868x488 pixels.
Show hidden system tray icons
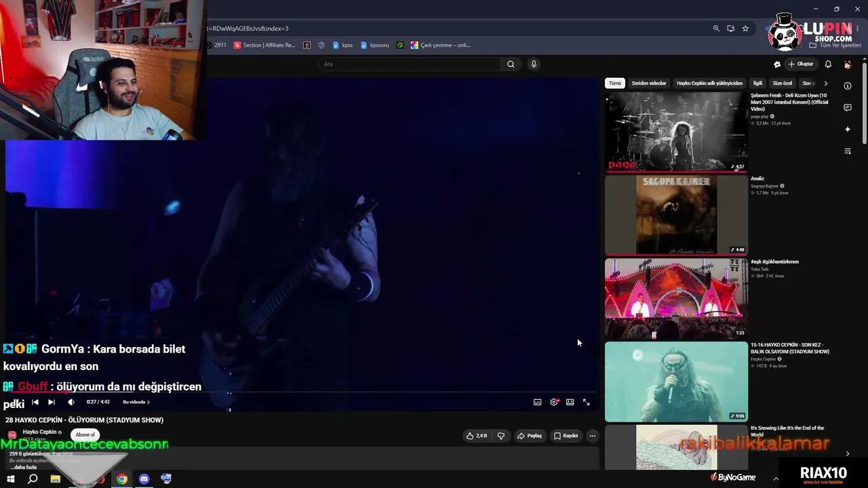pyautogui.click(x=776, y=479)
